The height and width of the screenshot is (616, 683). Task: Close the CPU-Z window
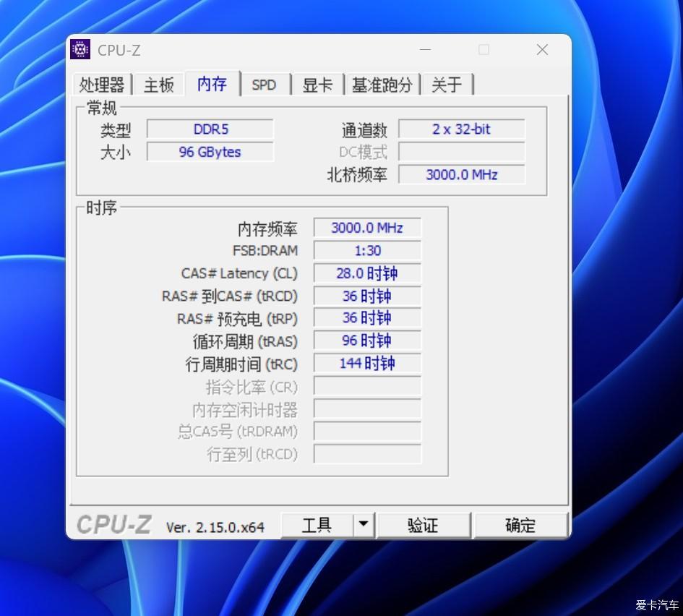click(542, 50)
